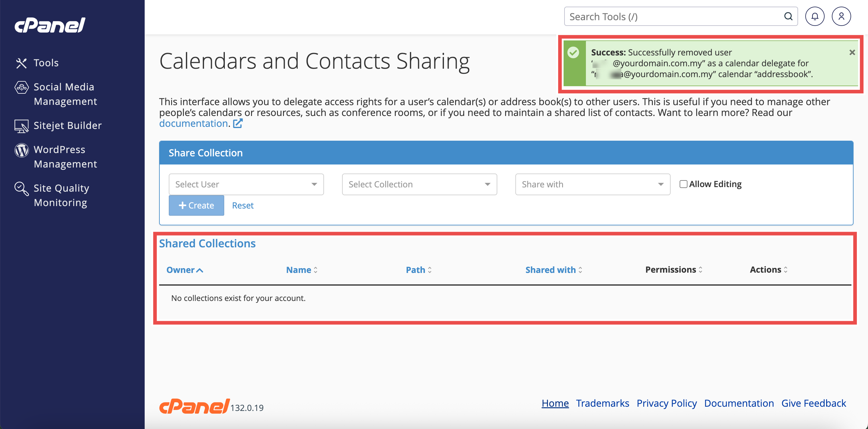Click the WordPress logo icon
The image size is (868, 429).
pyautogui.click(x=22, y=150)
